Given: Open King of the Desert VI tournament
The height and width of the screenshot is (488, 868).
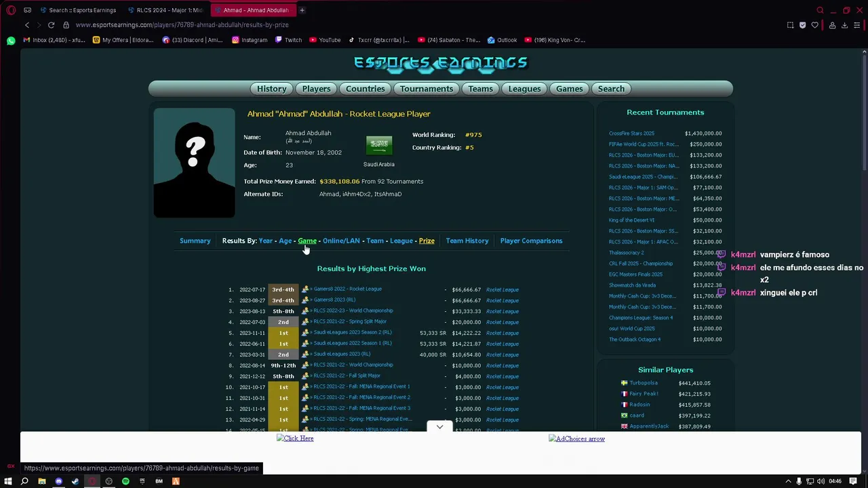Looking at the screenshot, I should 631,220.
